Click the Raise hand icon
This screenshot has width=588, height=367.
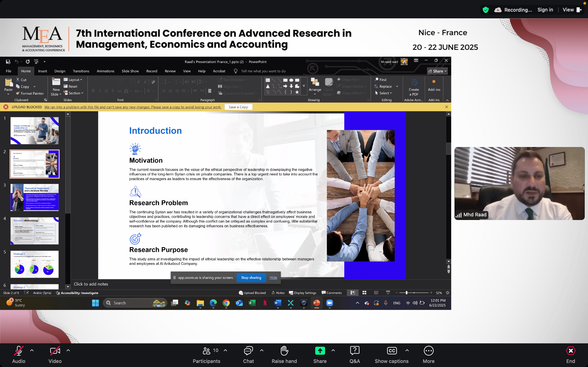point(284,351)
